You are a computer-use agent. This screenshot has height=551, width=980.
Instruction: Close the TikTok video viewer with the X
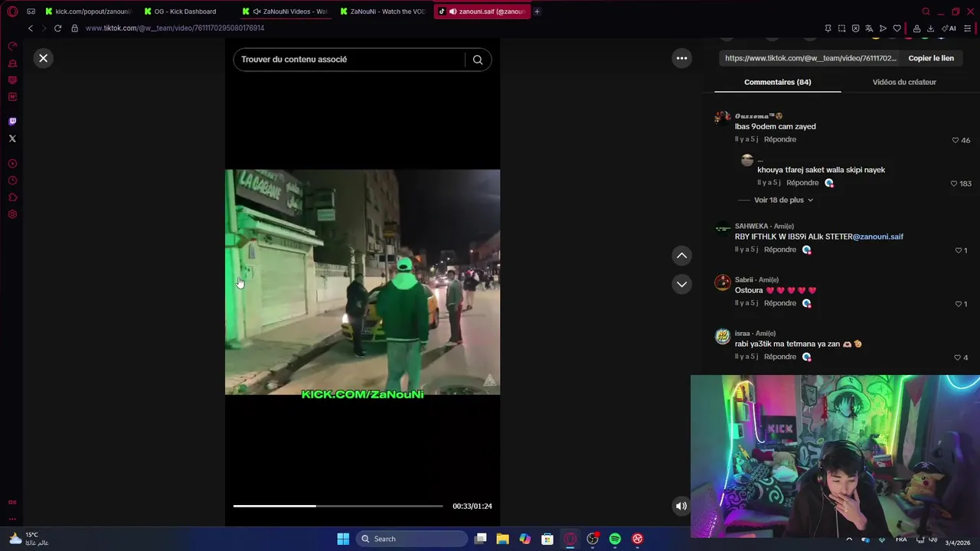[x=44, y=58]
